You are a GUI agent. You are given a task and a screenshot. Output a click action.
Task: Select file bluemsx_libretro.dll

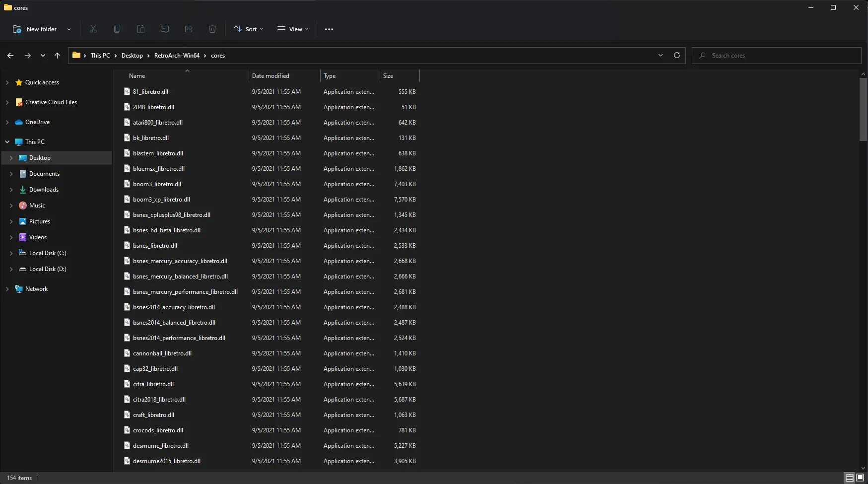(159, 169)
